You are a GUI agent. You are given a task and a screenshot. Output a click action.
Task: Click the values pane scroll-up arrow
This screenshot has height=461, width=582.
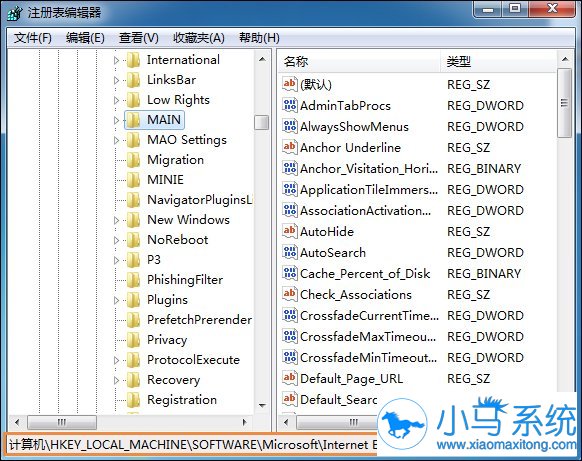(x=565, y=59)
